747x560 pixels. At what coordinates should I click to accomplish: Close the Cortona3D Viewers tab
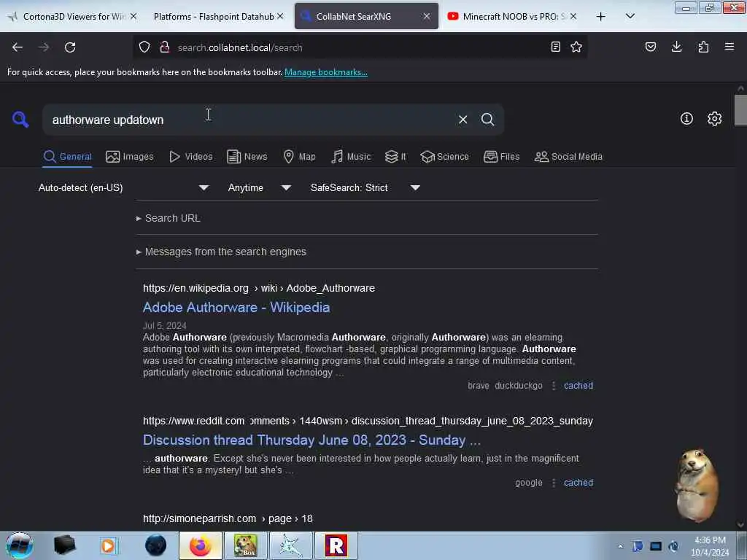(x=133, y=16)
